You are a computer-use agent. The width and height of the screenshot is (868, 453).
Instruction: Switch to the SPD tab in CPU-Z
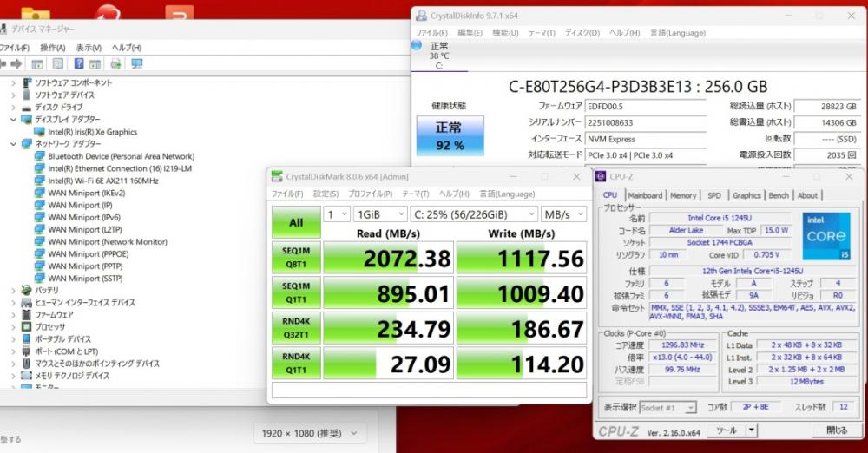point(714,195)
